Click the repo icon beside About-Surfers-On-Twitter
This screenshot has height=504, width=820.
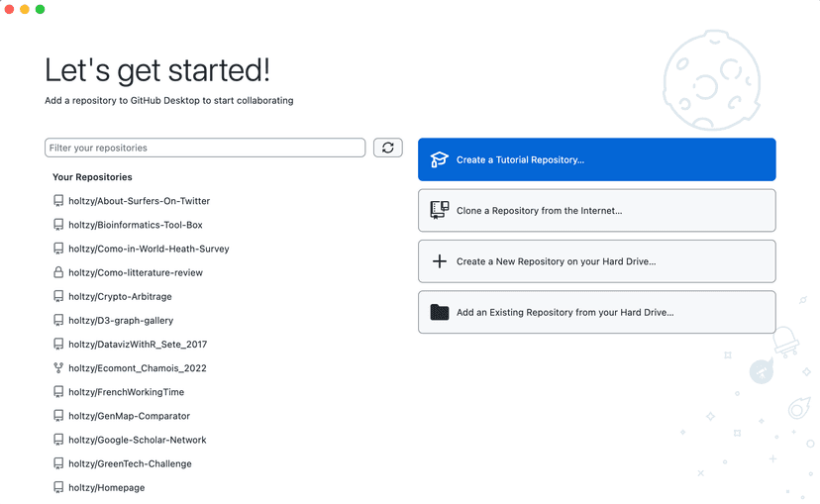58,201
